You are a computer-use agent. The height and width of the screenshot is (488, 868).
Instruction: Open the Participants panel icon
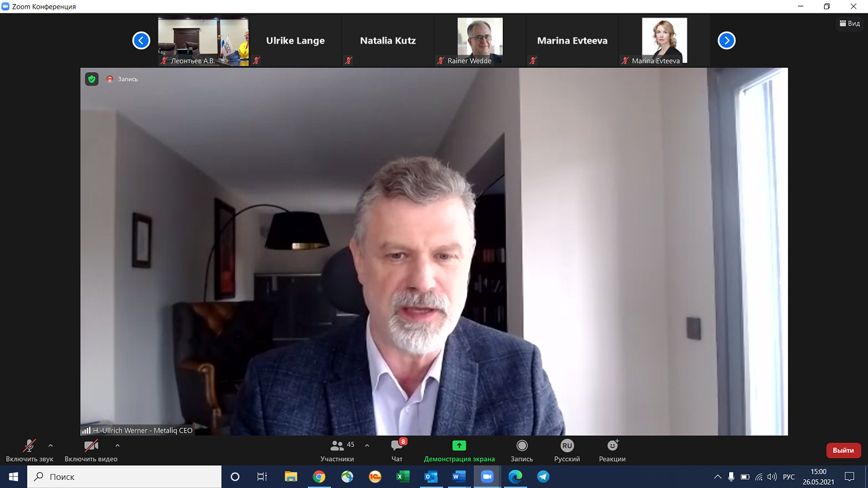click(337, 446)
